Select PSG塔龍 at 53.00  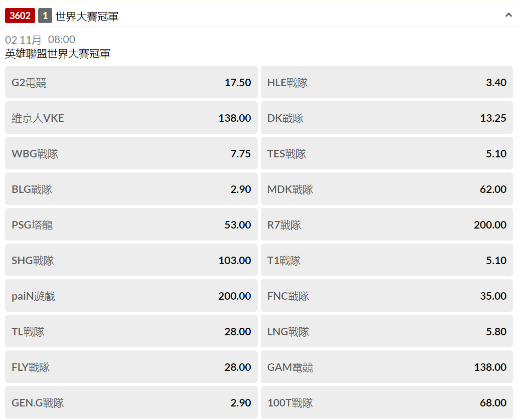(131, 225)
